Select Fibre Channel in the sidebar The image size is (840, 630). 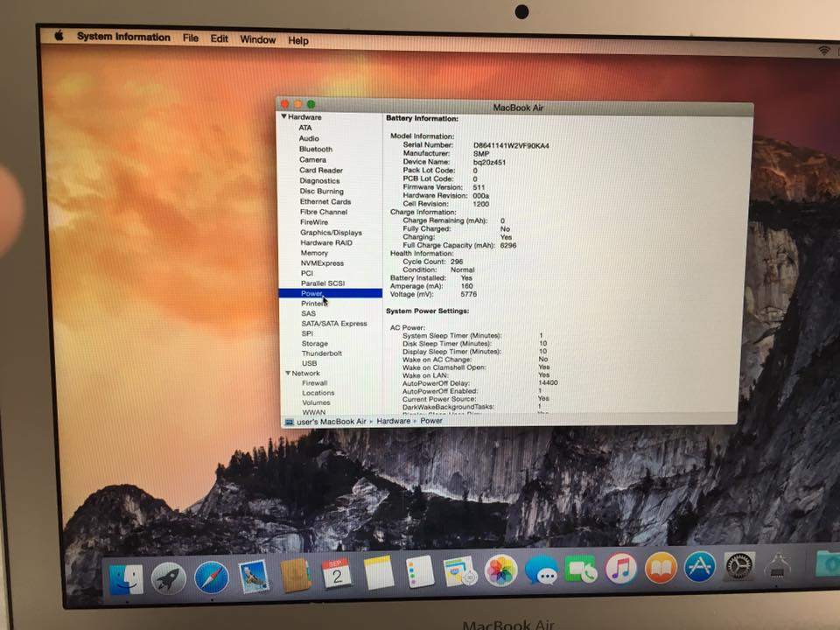pos(324,212)
